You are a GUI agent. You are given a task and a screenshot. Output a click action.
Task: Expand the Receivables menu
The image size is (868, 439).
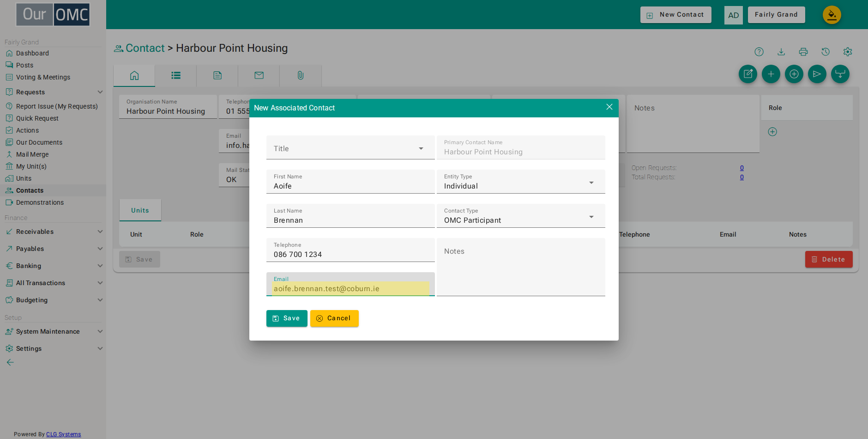(x=53, y=232)
